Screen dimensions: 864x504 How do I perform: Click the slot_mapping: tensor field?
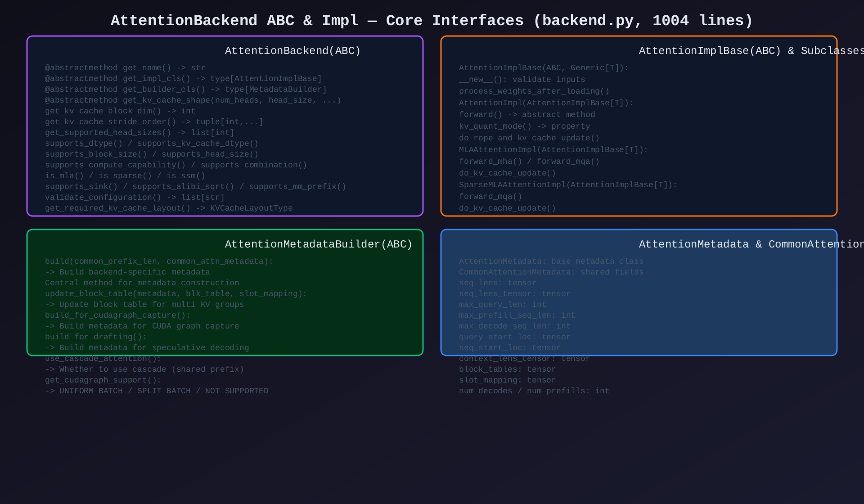[x=507, y=380]
